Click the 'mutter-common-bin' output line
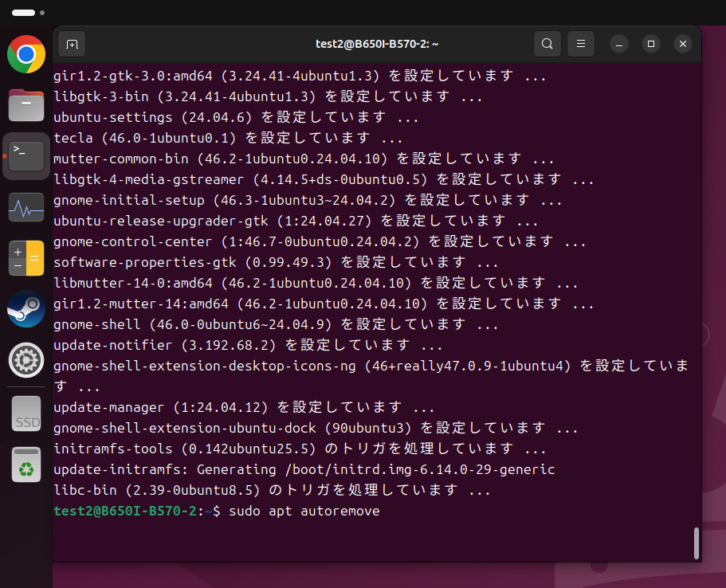 tap(304, 159)
